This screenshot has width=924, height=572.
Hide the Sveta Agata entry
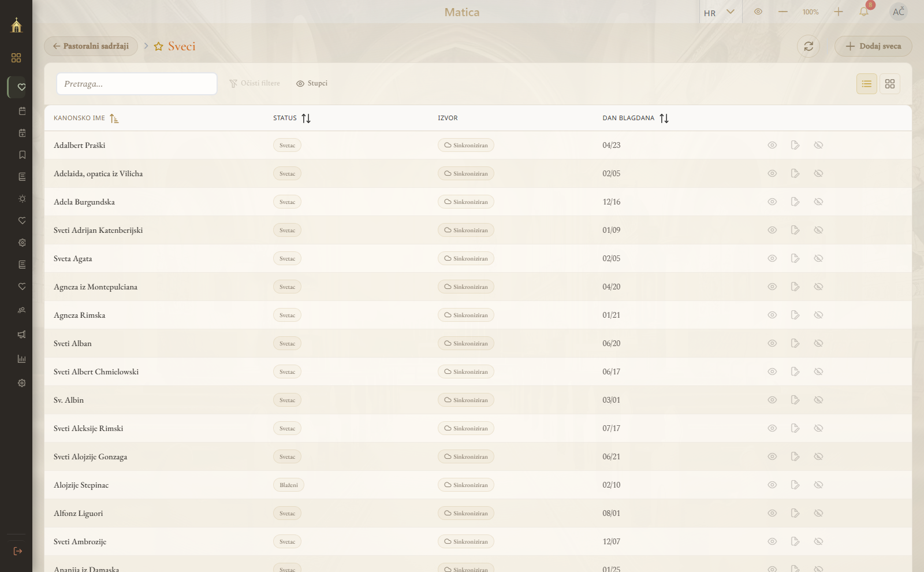tap(818, 258)
